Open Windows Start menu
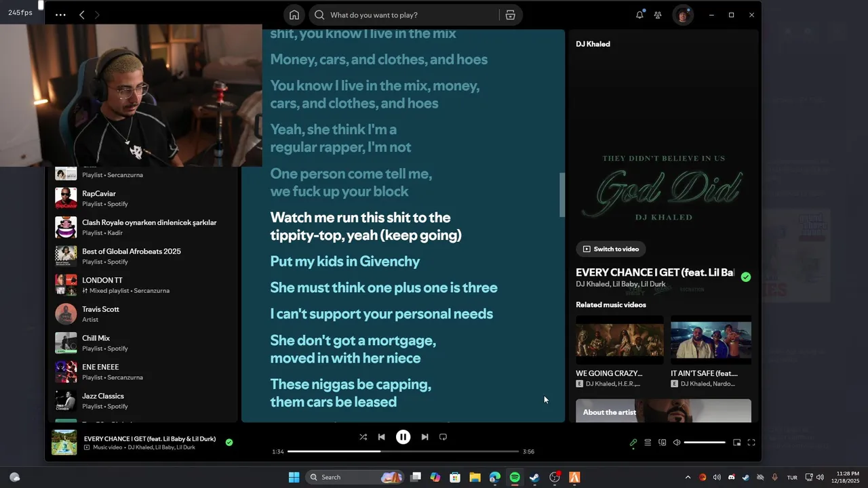 (x=294, y=477)
